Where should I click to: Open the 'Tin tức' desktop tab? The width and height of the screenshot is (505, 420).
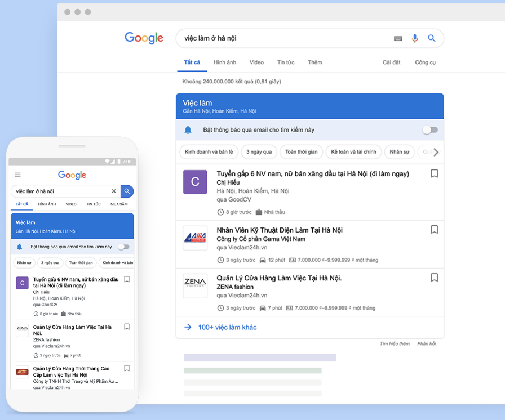point(286,62)
